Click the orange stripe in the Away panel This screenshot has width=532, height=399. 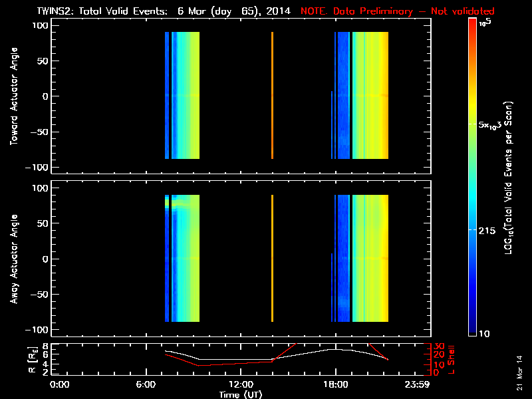pos(272,258)
